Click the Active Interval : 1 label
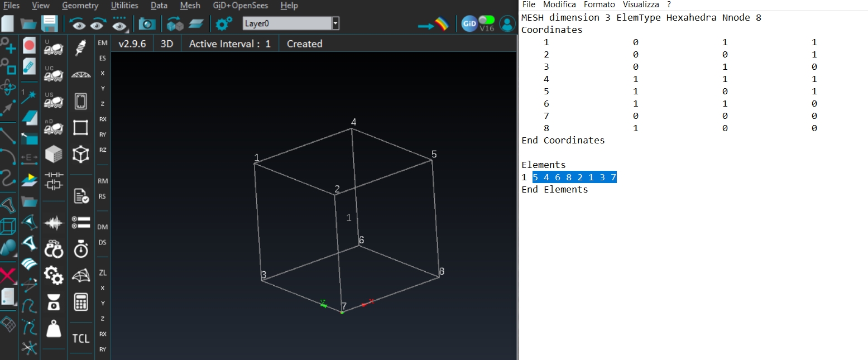The width and height of the screenshot is (868, 360). click(x=230, y=44)
